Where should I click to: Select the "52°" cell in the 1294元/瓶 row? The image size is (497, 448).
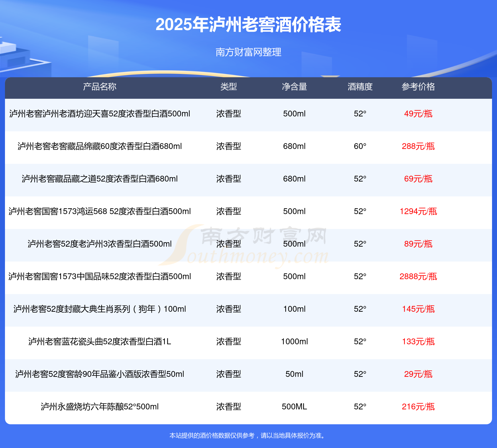pos(360,211)
